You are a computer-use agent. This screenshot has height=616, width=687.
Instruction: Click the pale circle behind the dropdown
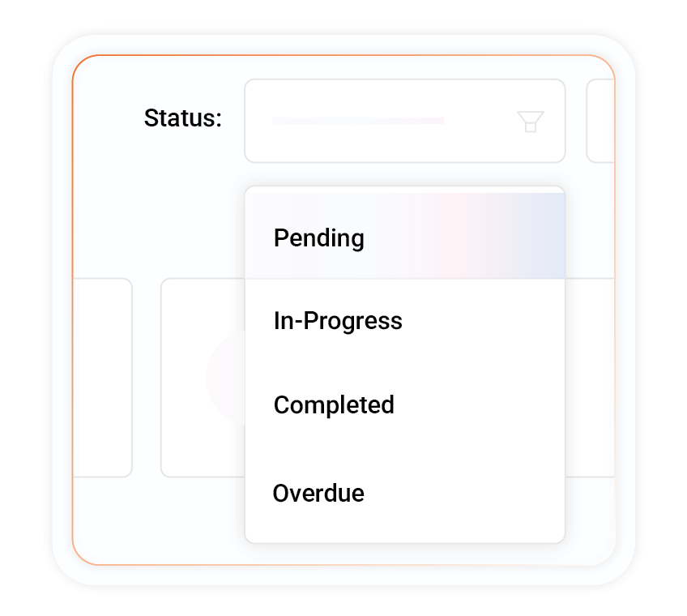point(225,377)
